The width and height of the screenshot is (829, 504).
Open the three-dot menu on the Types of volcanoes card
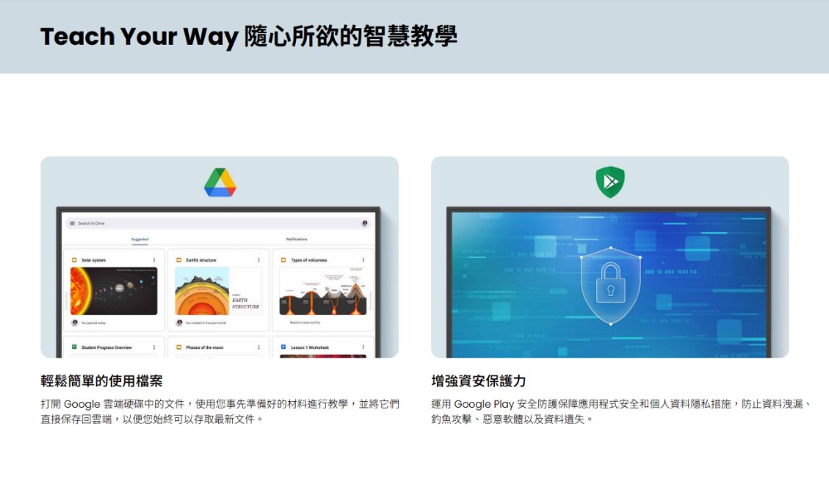363,260
